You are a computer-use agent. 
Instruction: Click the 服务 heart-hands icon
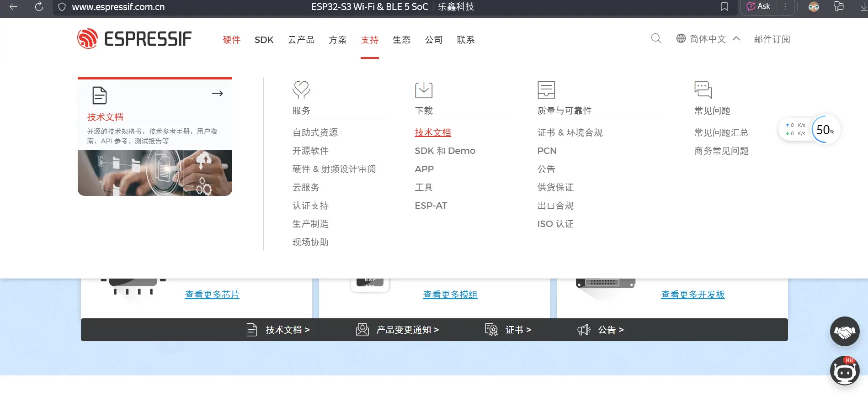[301, 90]
